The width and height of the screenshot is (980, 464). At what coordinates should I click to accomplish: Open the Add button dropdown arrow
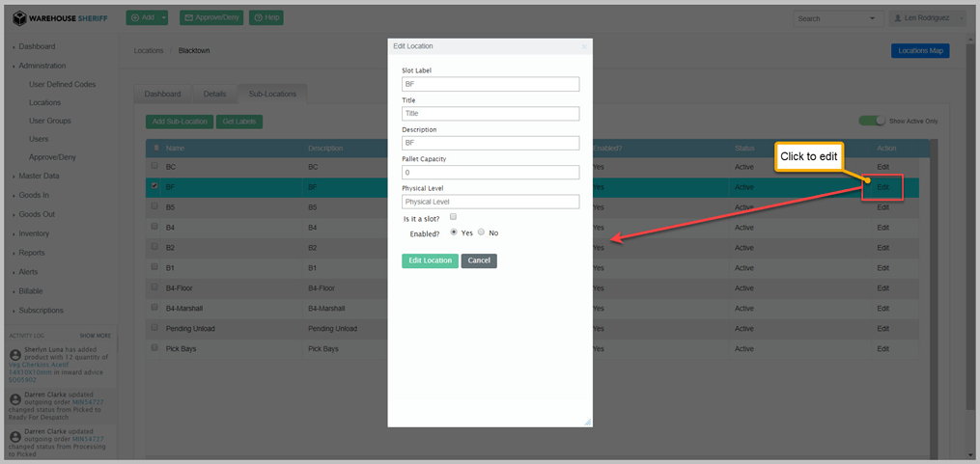(165, 18)
